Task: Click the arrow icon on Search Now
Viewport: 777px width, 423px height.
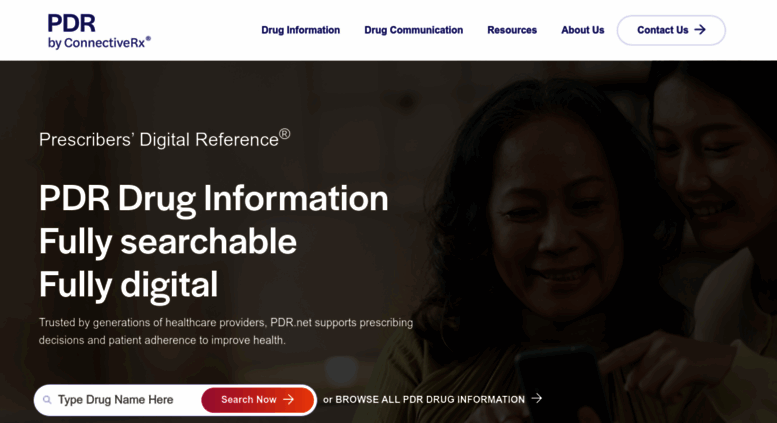Action: coord(288,399)
